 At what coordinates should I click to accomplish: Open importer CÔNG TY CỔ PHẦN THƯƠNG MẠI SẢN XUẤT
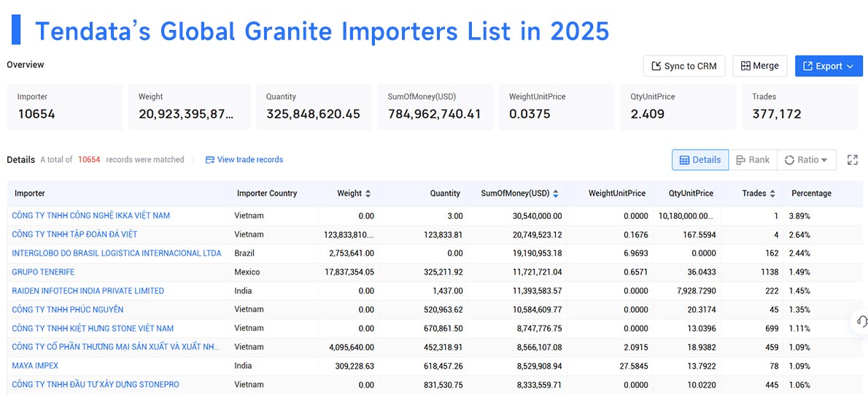[x=116, y=347]
